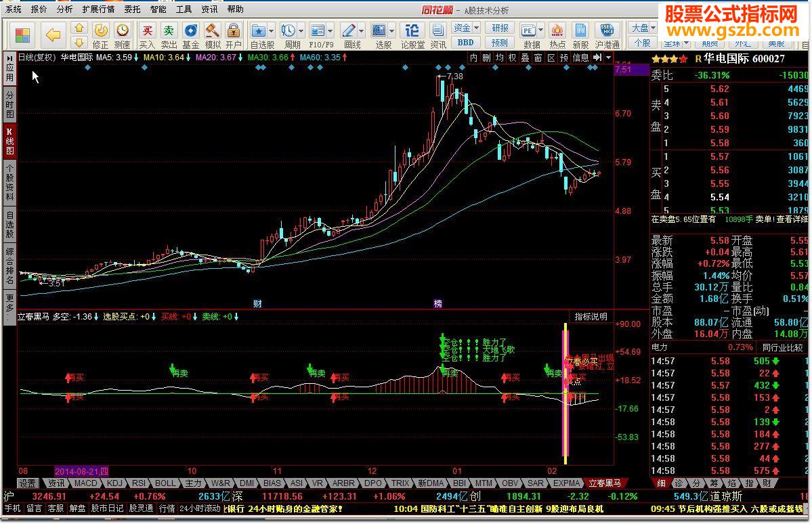Open the 资讯 news document icon
Viewport: 812px width, 524px height.
pos(438,35)
